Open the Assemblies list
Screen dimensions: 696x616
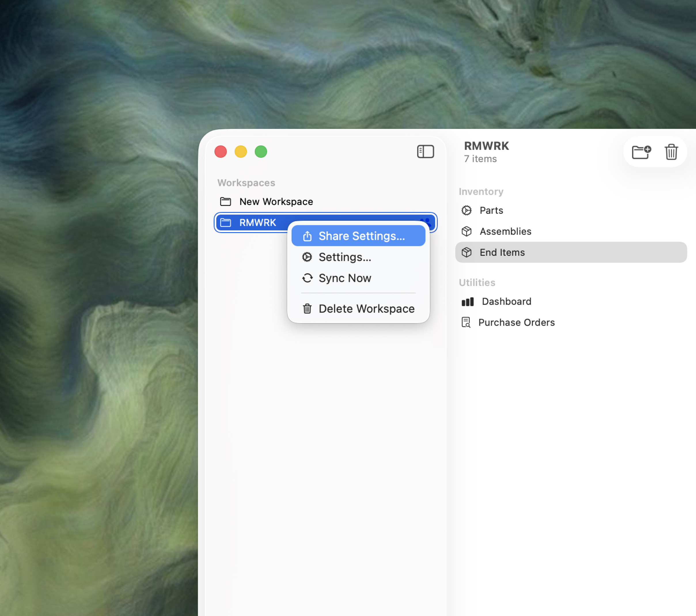tap(505, 232)
